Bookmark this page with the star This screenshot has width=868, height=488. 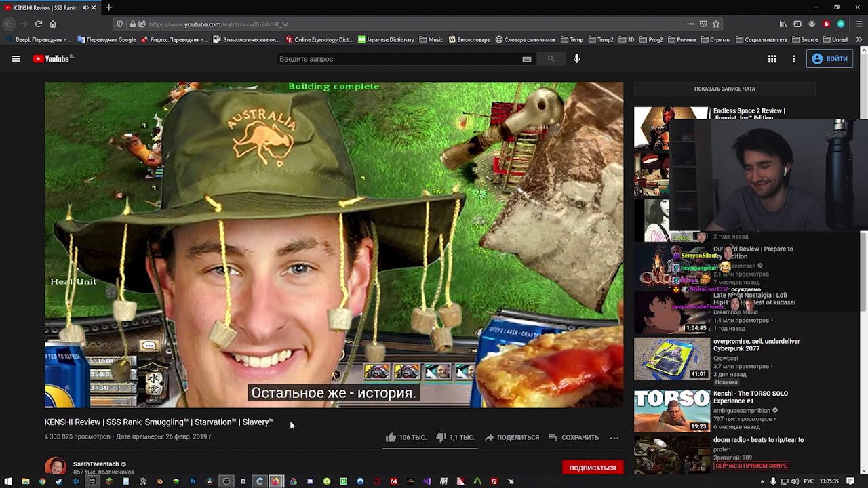tap(716, 24)
